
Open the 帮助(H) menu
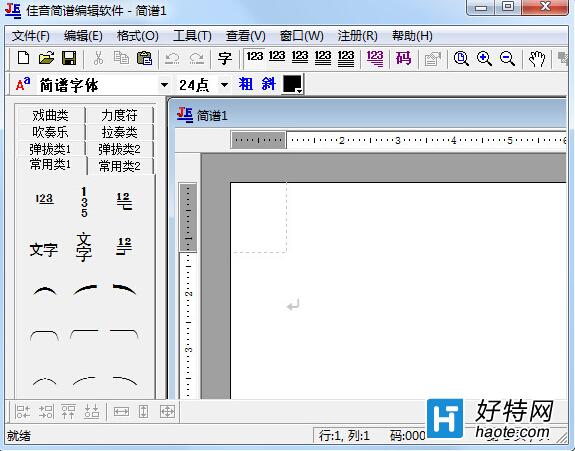pos(412,36)
